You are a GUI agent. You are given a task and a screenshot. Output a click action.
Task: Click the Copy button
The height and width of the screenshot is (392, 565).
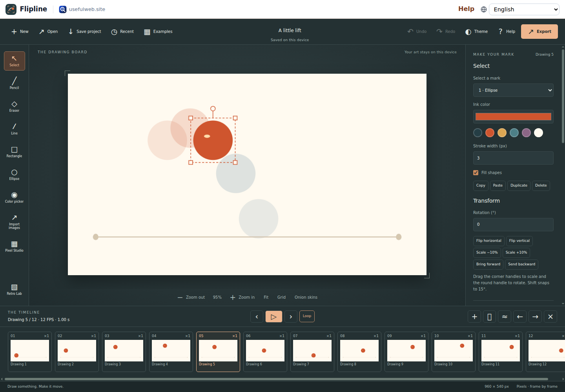(481, 185)
